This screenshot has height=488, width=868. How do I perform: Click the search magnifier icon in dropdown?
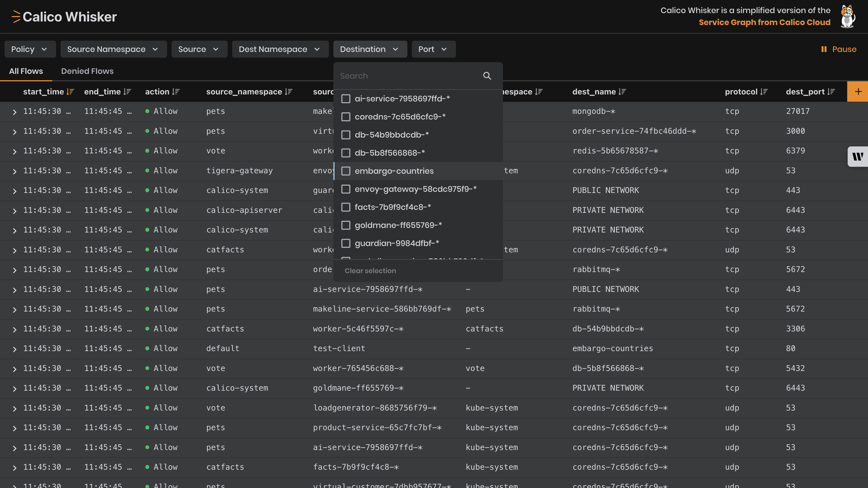coord(487,76)
